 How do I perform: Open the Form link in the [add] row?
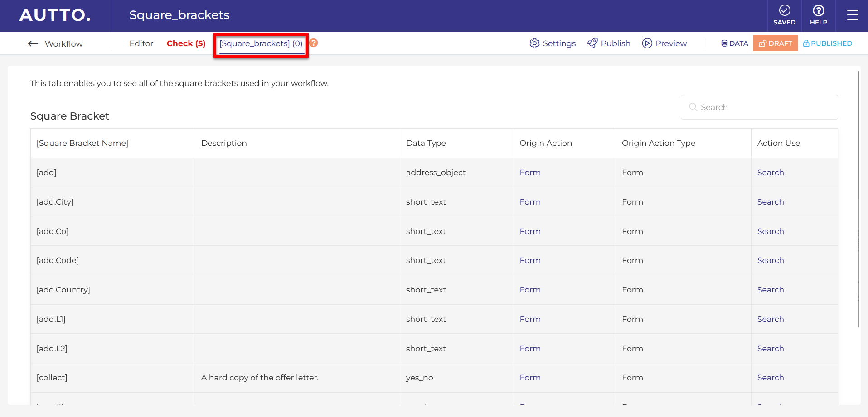point(530,173)
